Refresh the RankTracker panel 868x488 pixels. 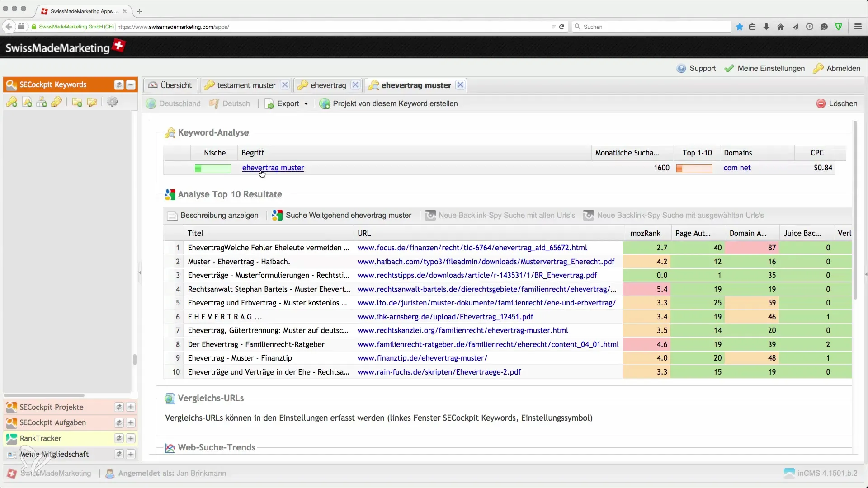point(119,438)
